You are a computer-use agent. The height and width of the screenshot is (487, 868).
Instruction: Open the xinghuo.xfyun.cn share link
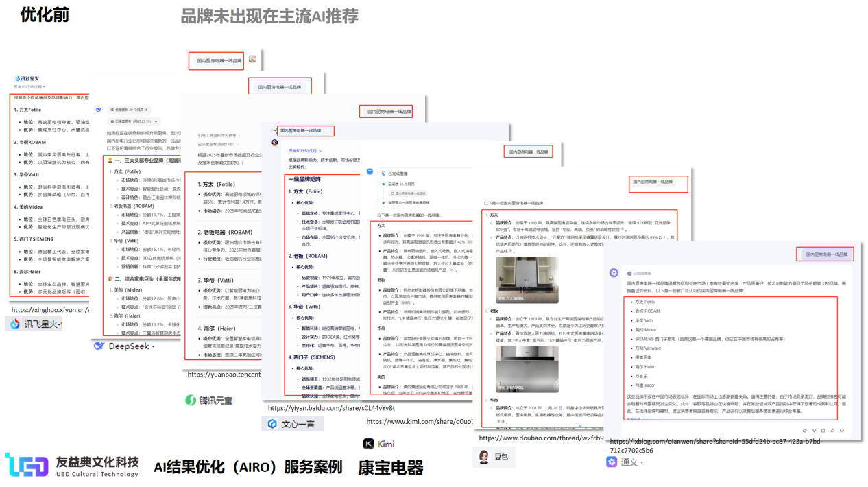pos(50,310)
